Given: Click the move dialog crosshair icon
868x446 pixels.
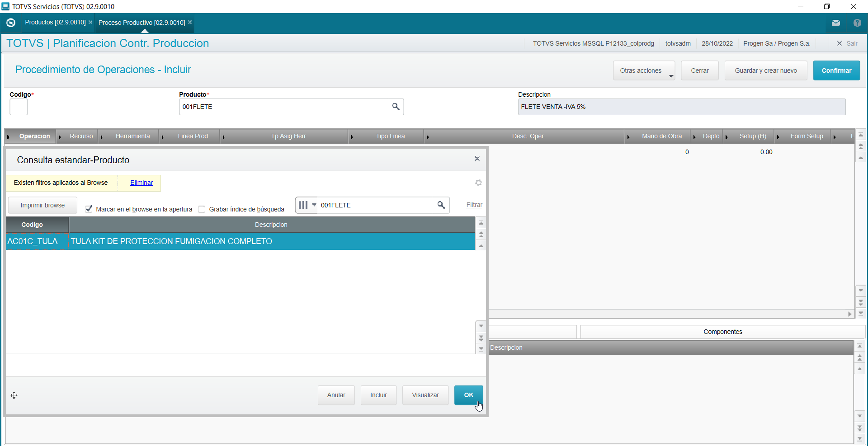Looking at the screenshot, I should pos(14,395).
